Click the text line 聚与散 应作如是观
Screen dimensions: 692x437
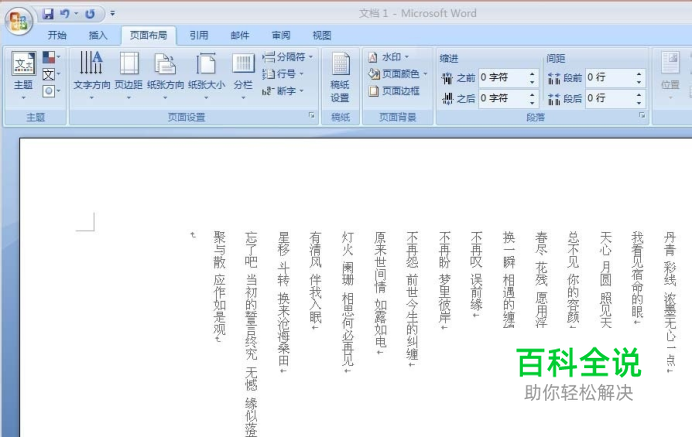(x=219, y=286)
